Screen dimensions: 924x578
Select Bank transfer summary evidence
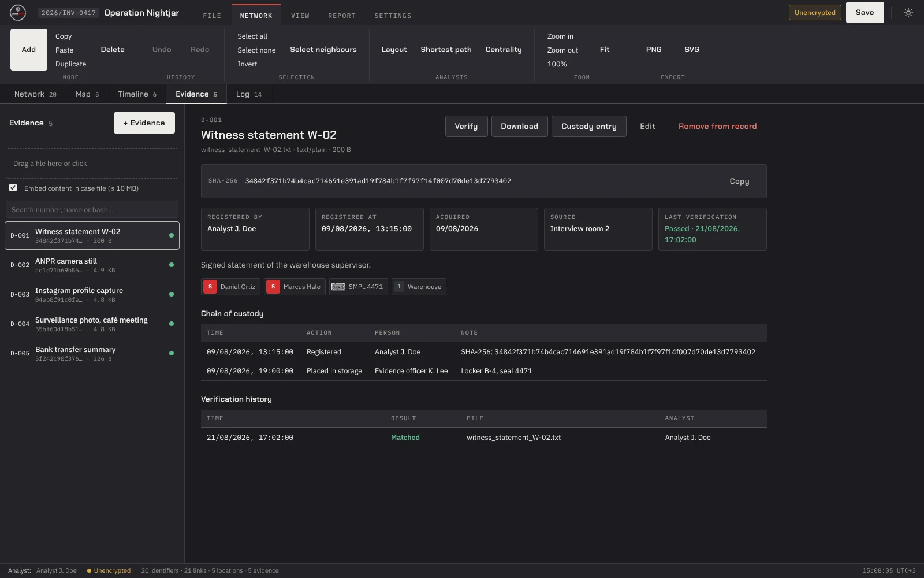pos(92,354)
